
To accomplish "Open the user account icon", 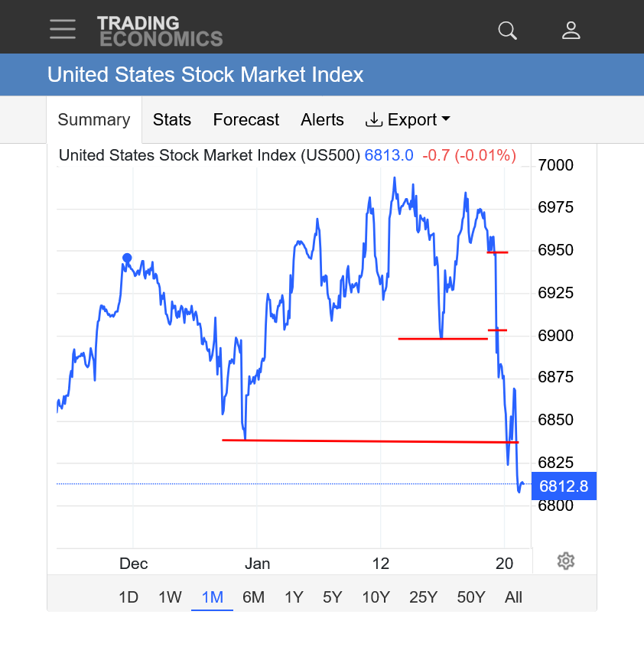I will 571,31.
